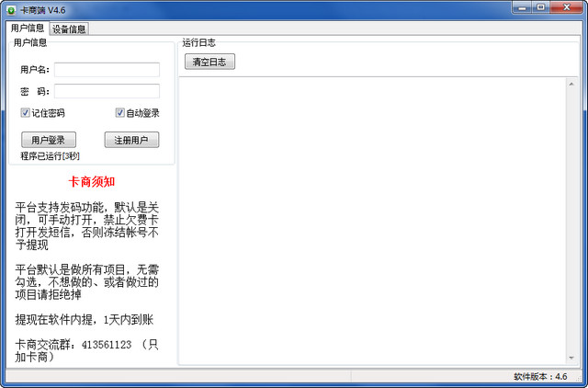Select the 用户信息 tab

27,29
